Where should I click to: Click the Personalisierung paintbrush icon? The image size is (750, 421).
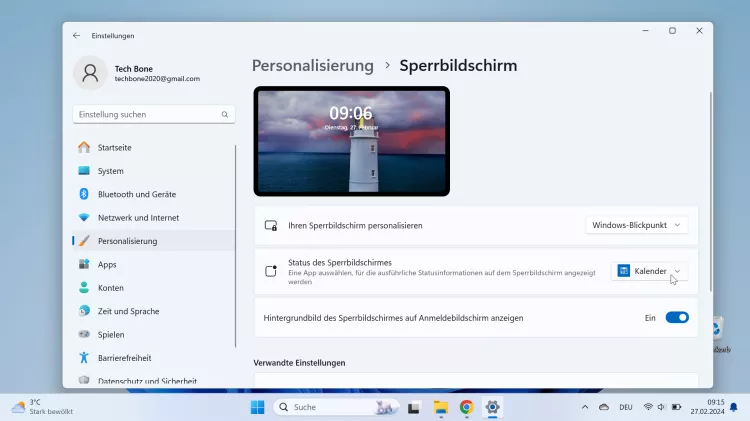(84, 241)
